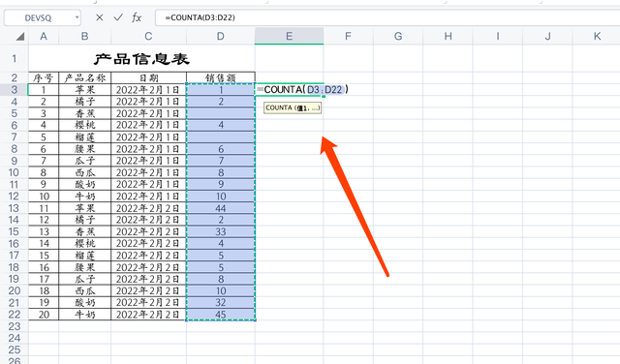The image size is (620, 364).
Task: Select row 3 header
Action: (x=15, y=90)
